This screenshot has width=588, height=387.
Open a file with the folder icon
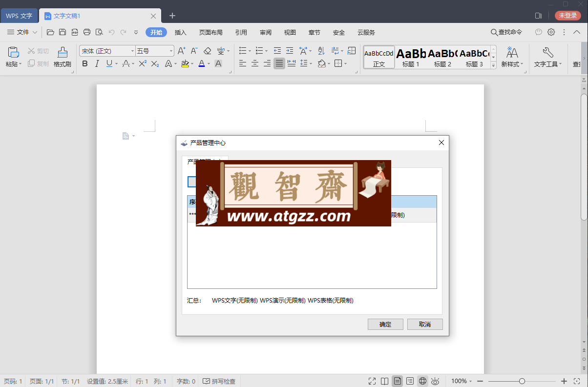point(50,32)
